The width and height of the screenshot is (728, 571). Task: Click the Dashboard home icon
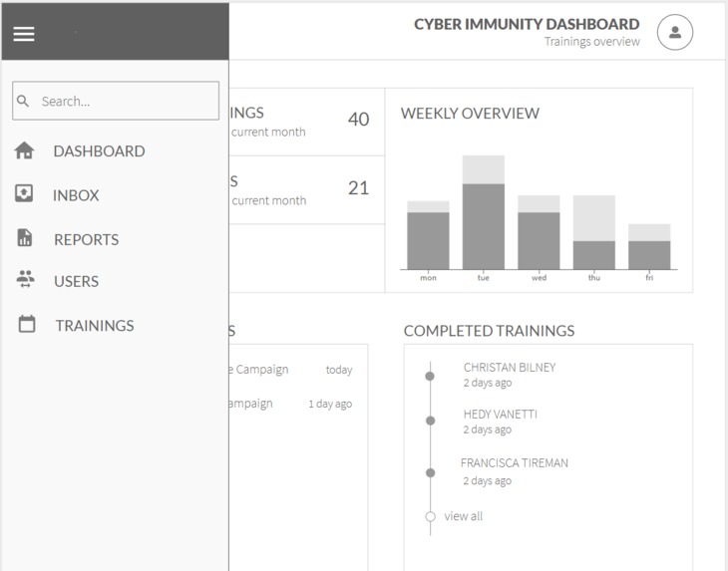24,150
